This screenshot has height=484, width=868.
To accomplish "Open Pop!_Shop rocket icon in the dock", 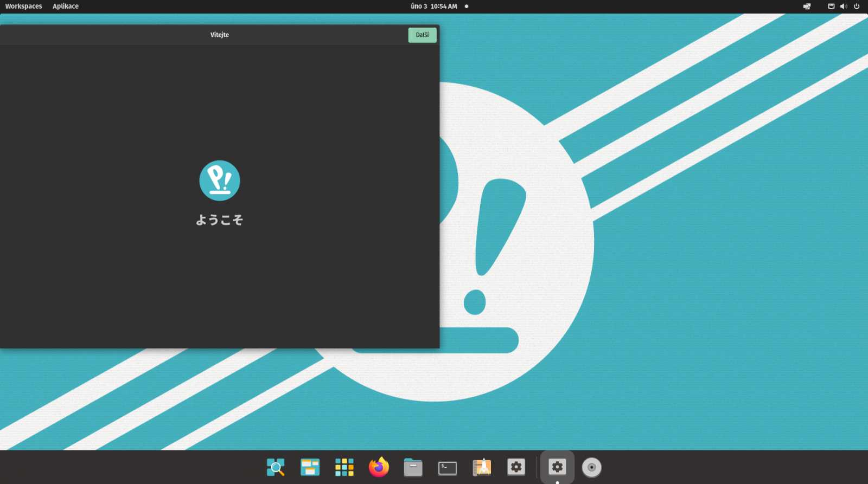I will pos(482,467).
